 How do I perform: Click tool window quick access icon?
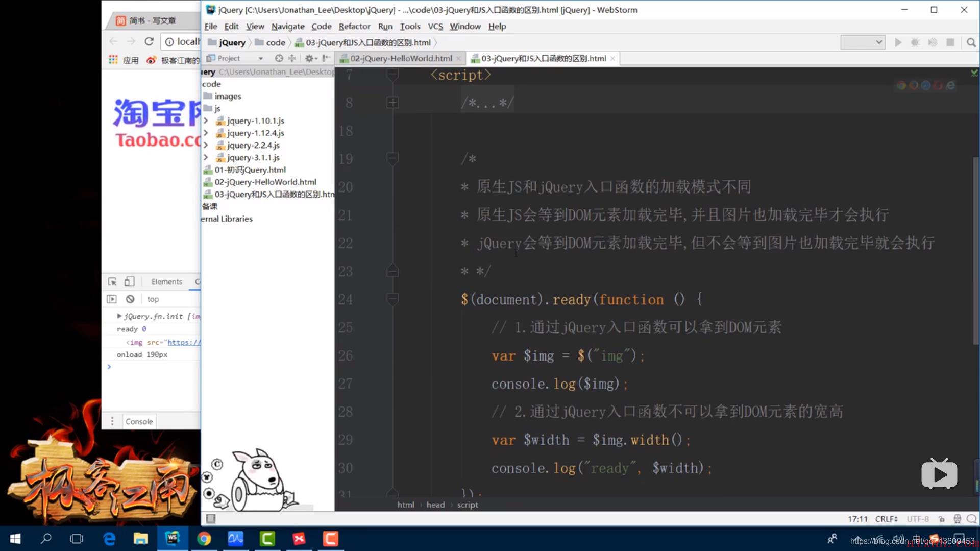pos(210,519)
